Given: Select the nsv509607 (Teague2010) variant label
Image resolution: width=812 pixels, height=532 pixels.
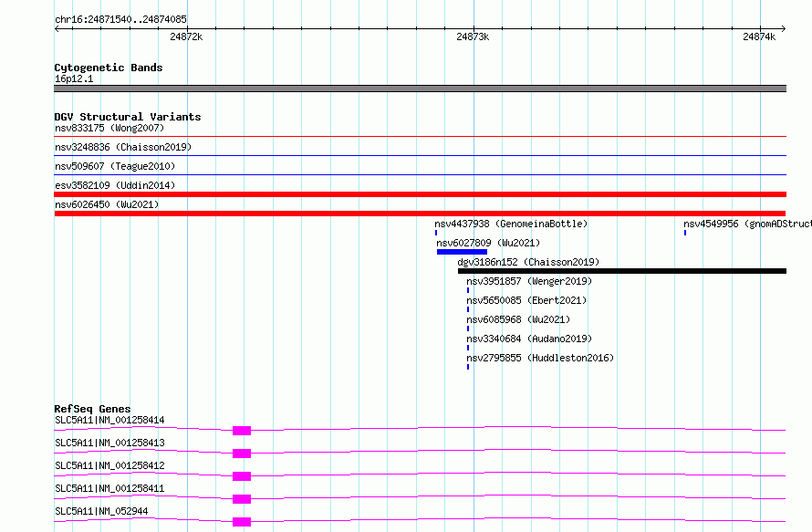Looking at the screenshot, I should 115,166.
